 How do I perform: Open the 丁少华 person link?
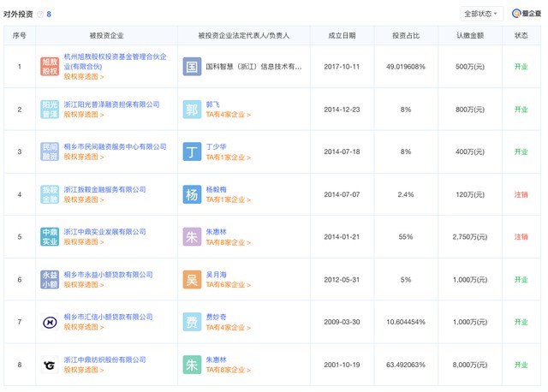(217, 146)
